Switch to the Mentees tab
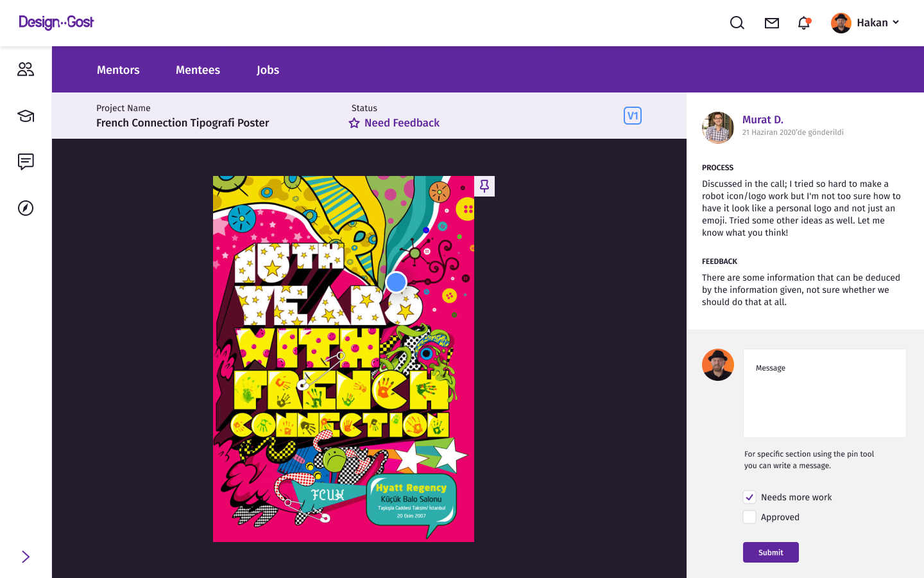This screenshot has width=924, height=578. pos(198,70)
